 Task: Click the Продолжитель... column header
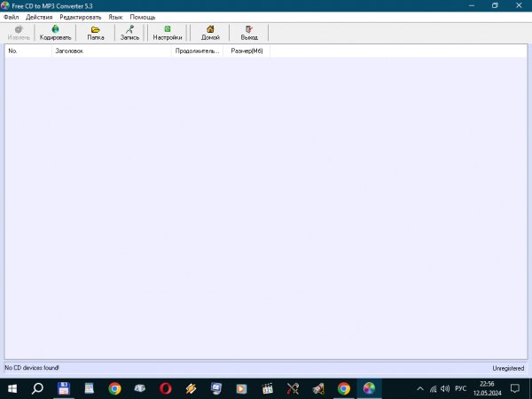pos(197,51)
